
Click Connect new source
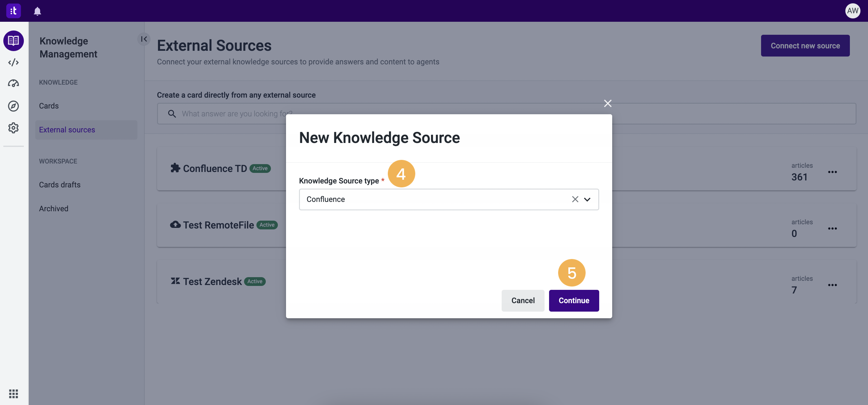click(805, 46)
